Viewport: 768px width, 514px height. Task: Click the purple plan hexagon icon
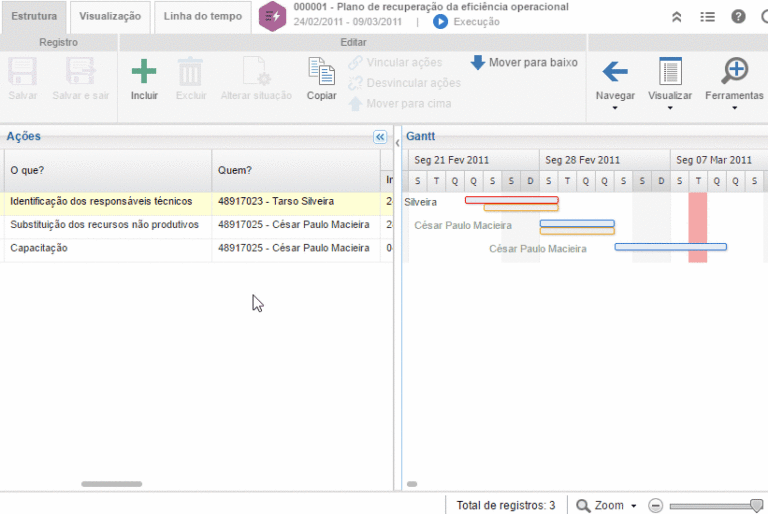point(272,15)
